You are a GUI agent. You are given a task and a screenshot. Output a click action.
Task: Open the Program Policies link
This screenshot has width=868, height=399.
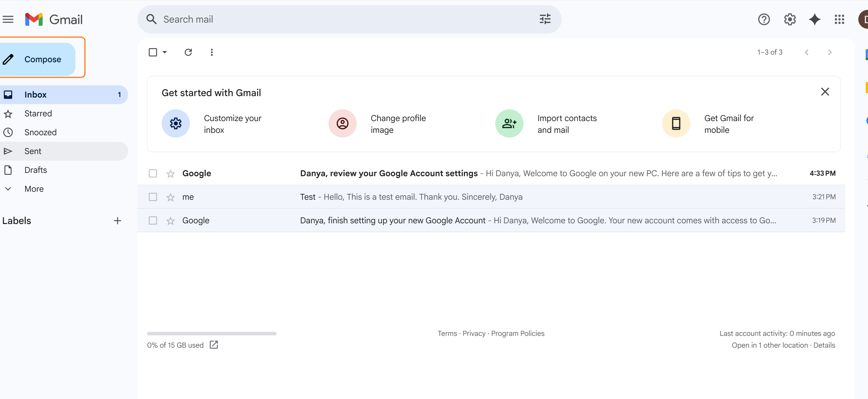[x=518, y=333]
